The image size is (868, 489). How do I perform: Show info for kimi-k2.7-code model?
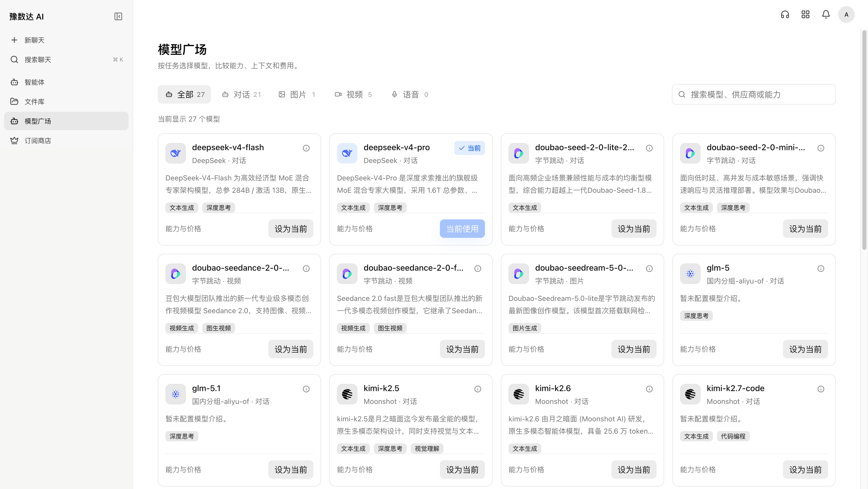pos(820,389)
